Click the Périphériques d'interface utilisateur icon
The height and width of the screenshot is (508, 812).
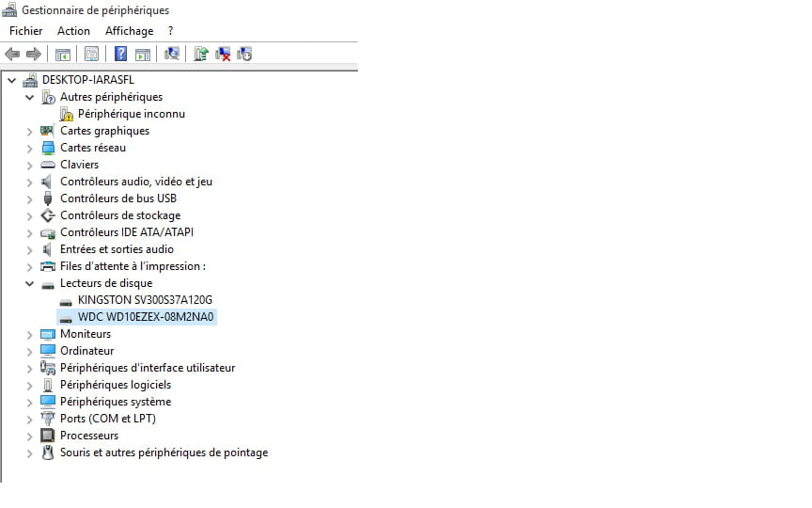48,368
